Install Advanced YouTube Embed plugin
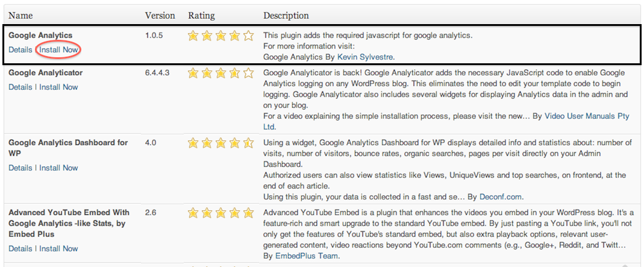644x267 pixels. (x=58, y=248)
